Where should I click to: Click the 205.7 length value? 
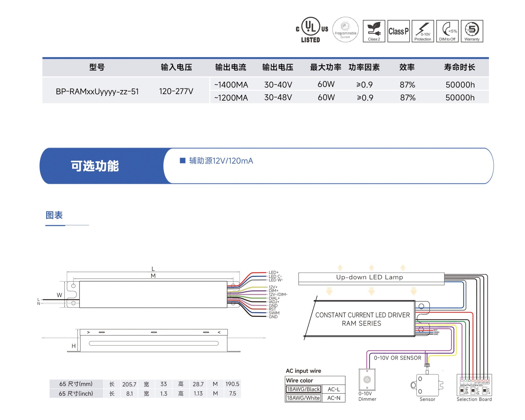[x=129, y=384]
